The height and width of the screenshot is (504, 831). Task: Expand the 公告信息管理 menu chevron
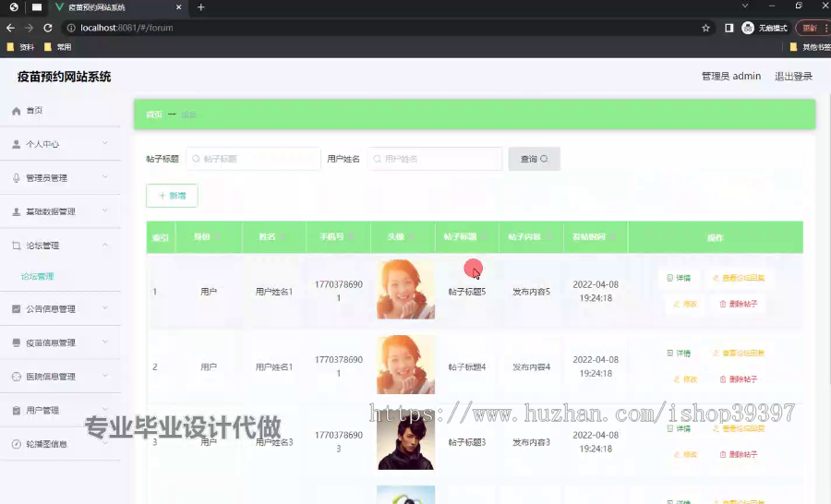pos(105,308)
